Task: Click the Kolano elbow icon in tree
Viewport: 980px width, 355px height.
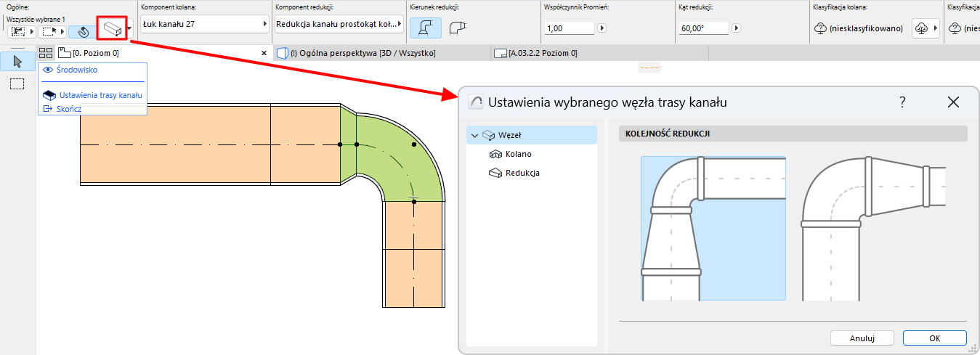Action: pos(496,154)
